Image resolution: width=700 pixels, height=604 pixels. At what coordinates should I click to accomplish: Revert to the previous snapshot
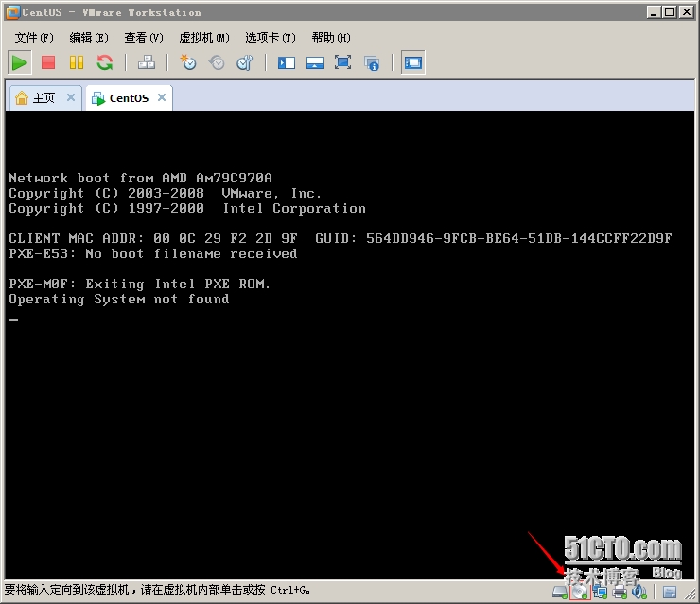[217, 62]
